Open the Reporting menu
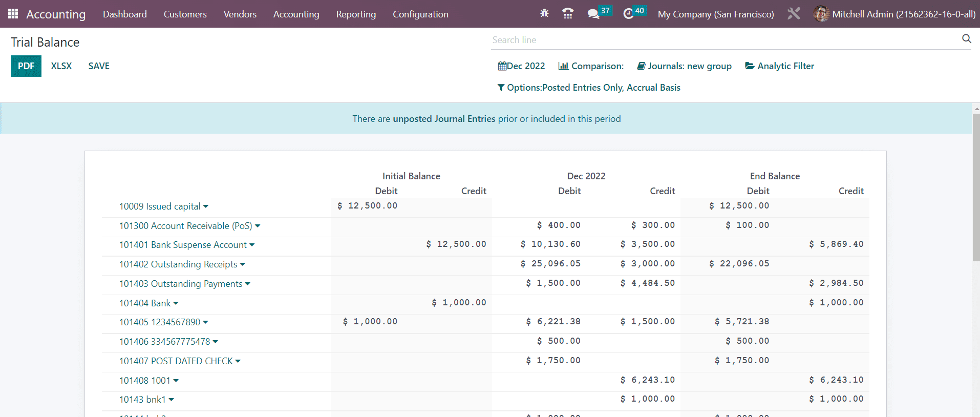The width and height of the screenshot is (980, 417). click(x=356, y=14)
